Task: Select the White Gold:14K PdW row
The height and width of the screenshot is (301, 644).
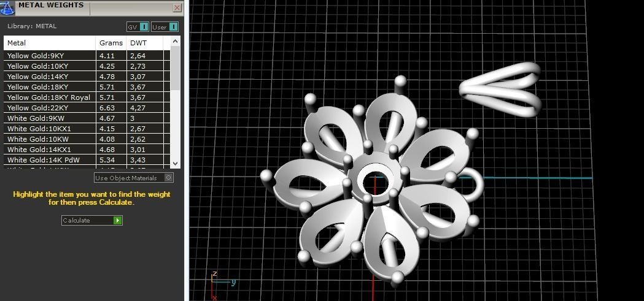Action: tap(87, 160)
